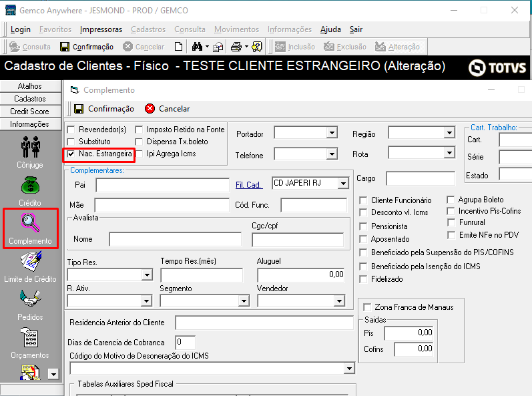Click the Residencia Anterior do Cliente field
Screen dimensions: 532x396
click(264, 323)
